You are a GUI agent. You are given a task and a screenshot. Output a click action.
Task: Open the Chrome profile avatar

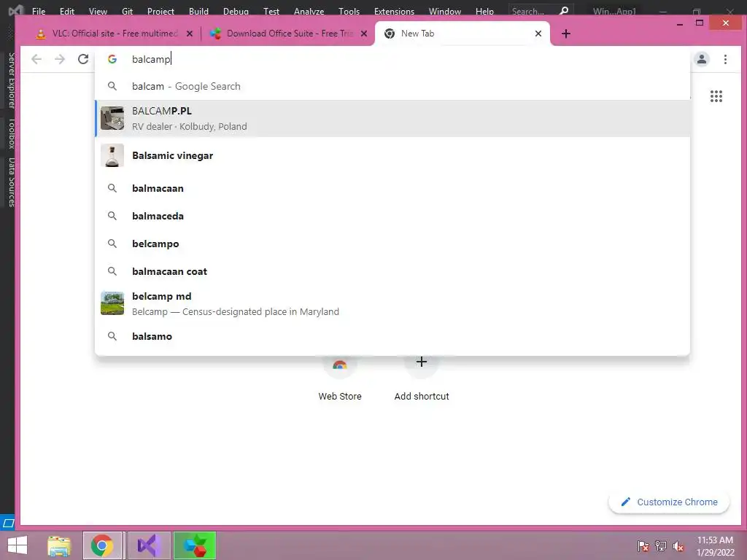(x=702, y=59)
